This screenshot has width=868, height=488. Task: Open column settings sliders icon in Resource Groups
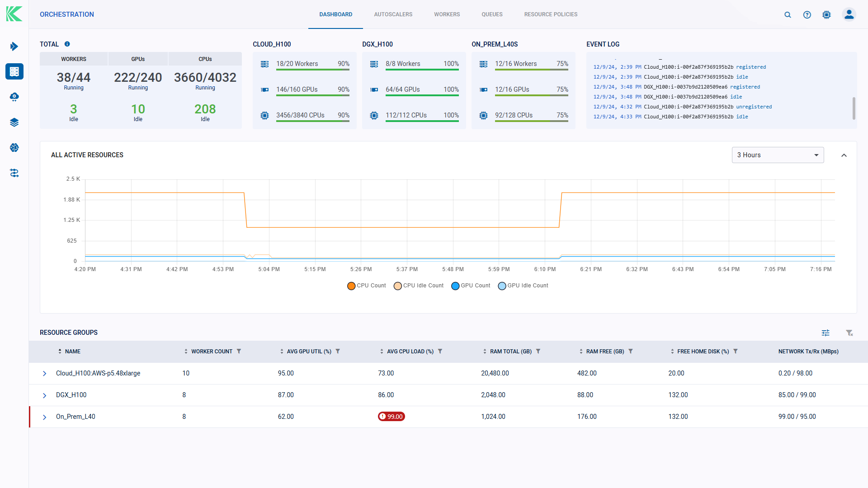(826, 333)
